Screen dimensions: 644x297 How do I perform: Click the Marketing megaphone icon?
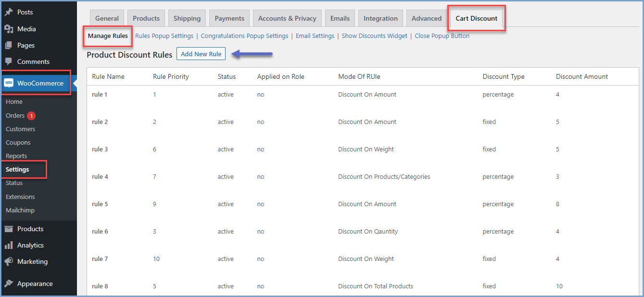point(9,261)
